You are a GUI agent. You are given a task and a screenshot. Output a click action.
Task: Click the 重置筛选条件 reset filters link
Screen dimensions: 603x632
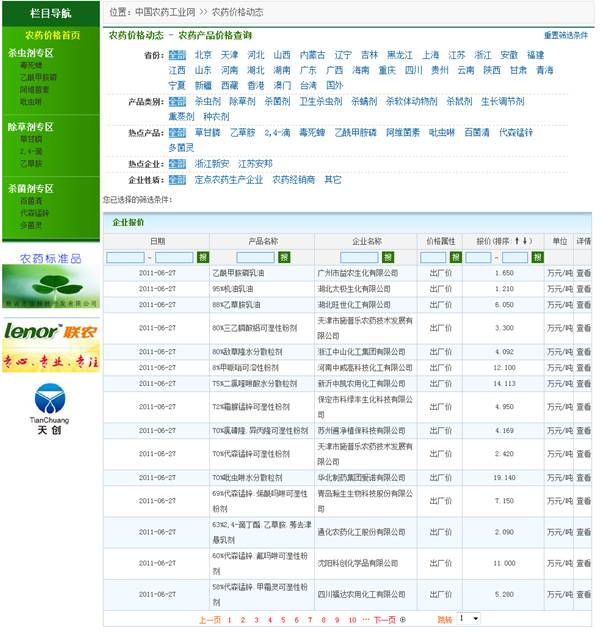point(566,35)
